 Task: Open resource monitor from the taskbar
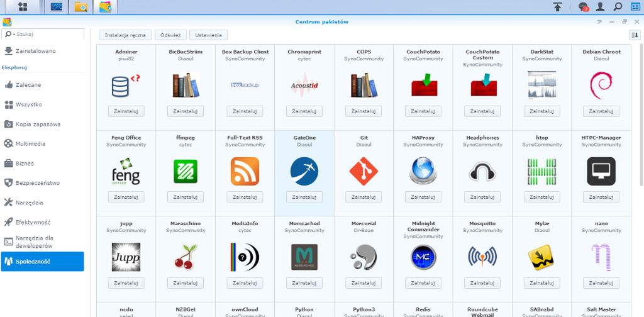(x=57, y=6)
